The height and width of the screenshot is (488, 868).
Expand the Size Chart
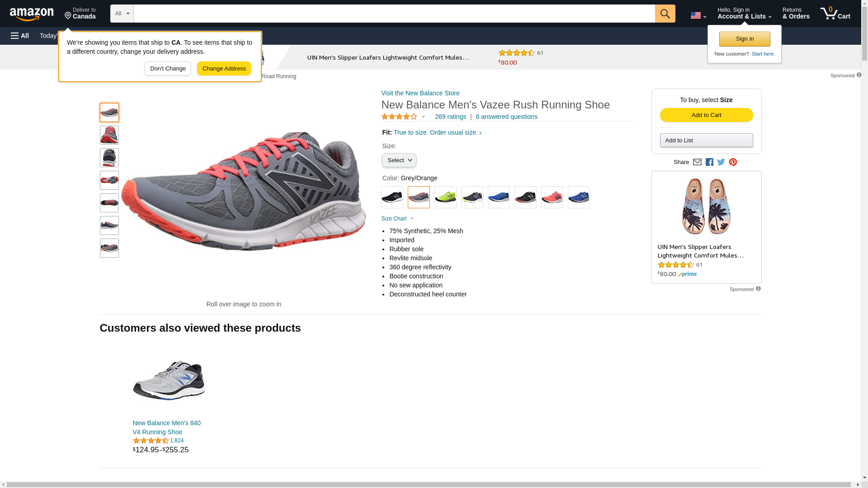click(x=397, y=219)
